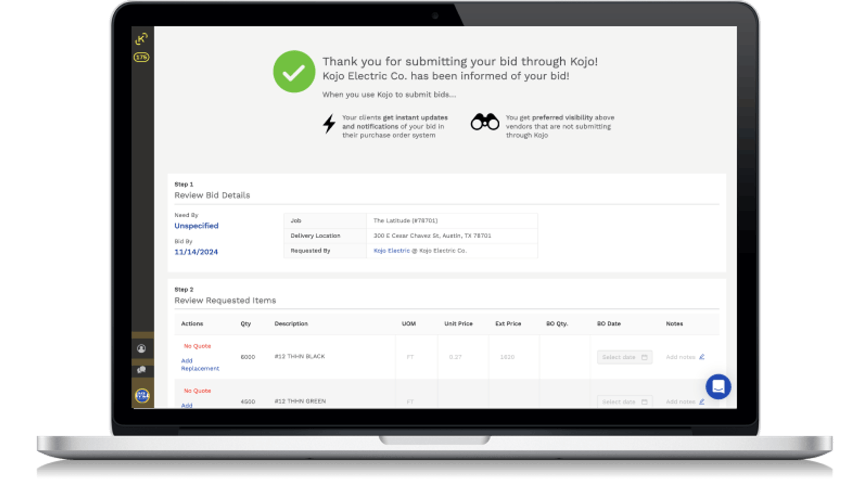
Task: Click the Need By Unspecified value
Action: (196, 226)
